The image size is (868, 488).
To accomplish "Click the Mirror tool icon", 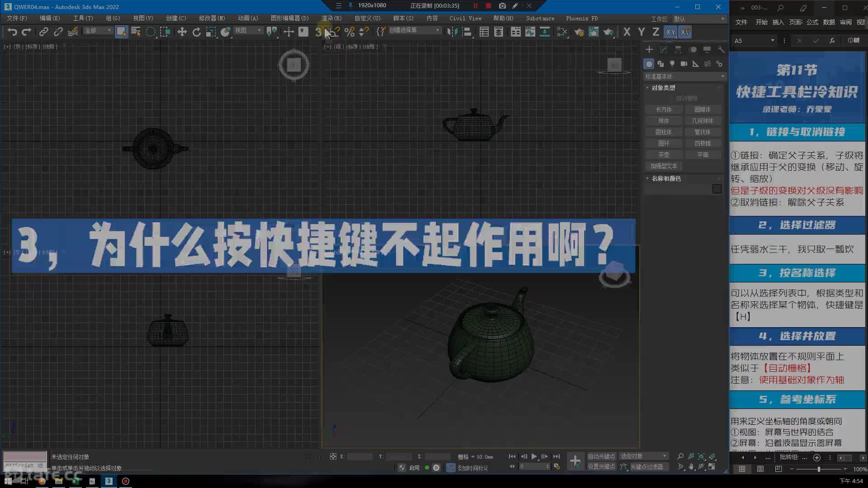I will tap(452, 32).
